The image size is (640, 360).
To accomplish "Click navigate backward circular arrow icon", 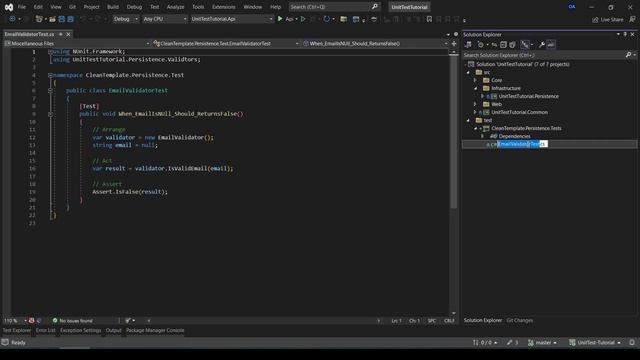I will point(12,19).
